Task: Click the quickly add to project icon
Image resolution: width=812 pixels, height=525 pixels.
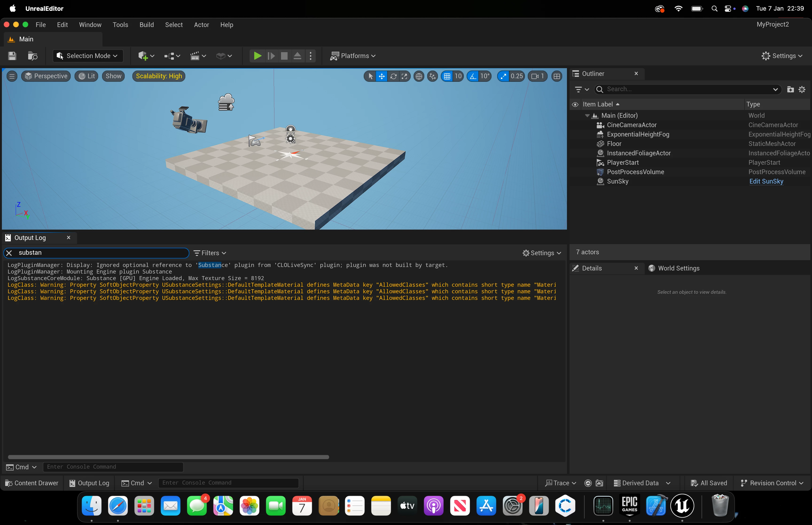Action: [x=143, y=55]
